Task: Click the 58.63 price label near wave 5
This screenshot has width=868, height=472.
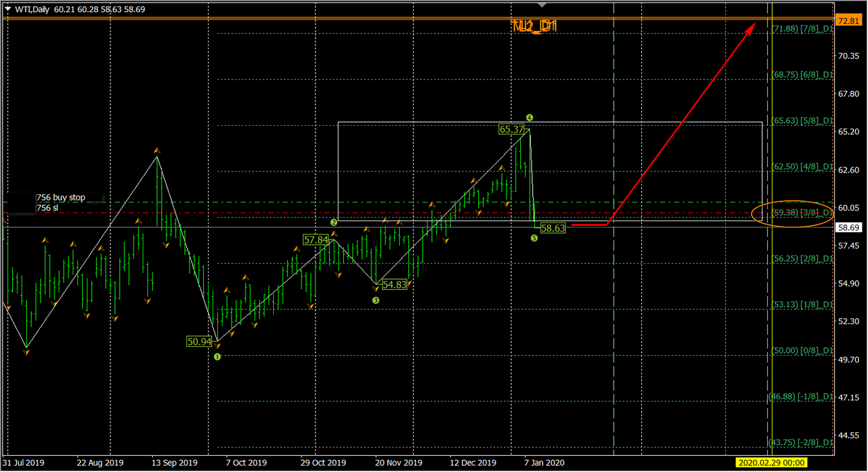Action: coord(553,229)
